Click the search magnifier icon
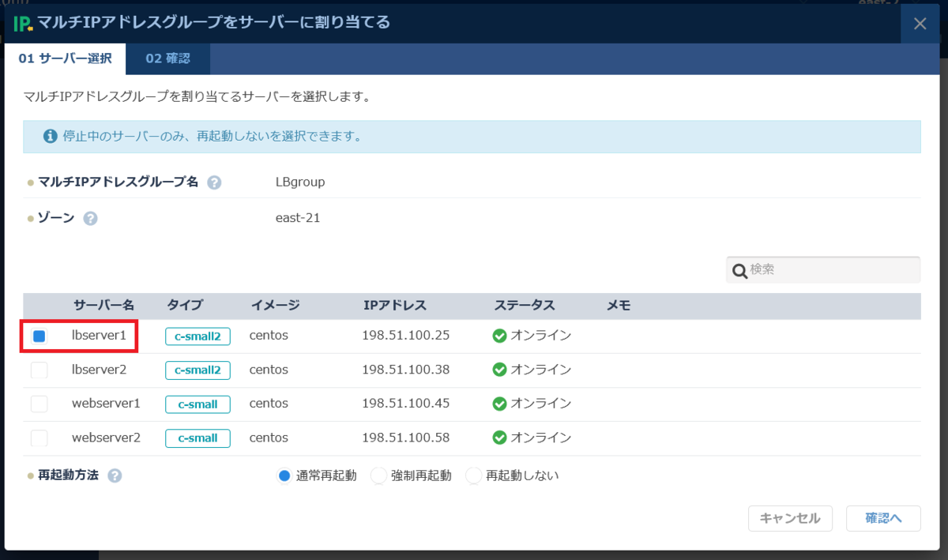Screen dimensions: 948x560 coord(740,270)
